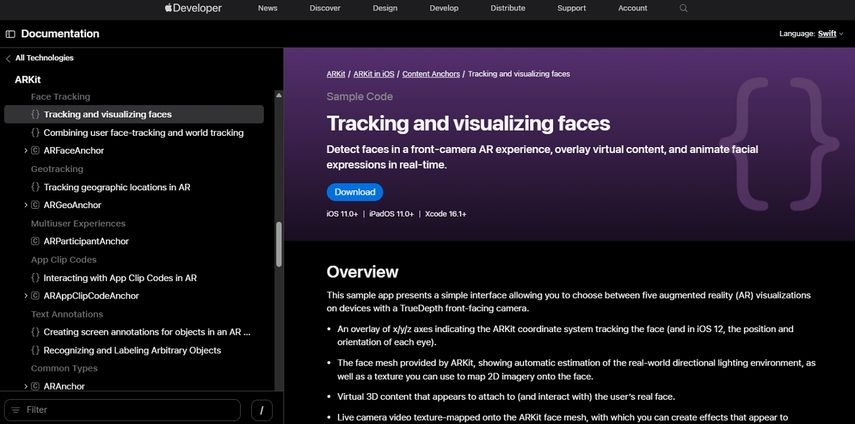Screen dimensions: 855x424
Task: Open the Account menu
Action: click(633, 8)
